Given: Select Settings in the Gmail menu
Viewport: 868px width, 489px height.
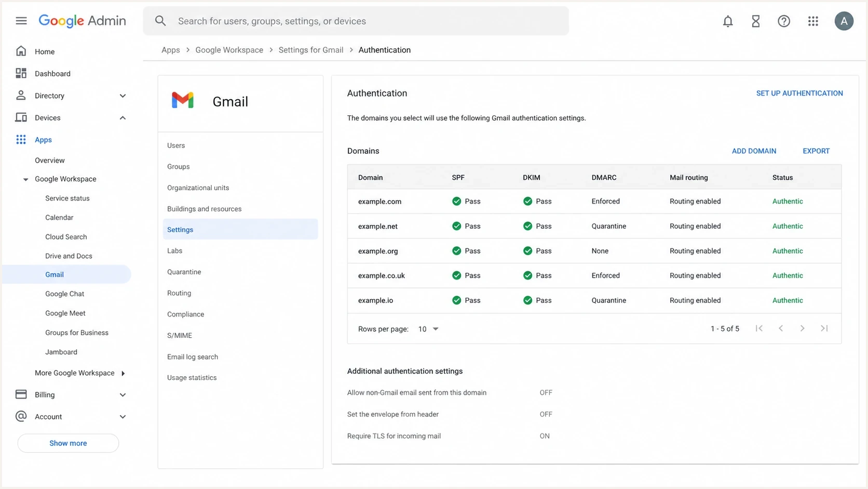Looking at the screenshot, I should click(240, 229).
